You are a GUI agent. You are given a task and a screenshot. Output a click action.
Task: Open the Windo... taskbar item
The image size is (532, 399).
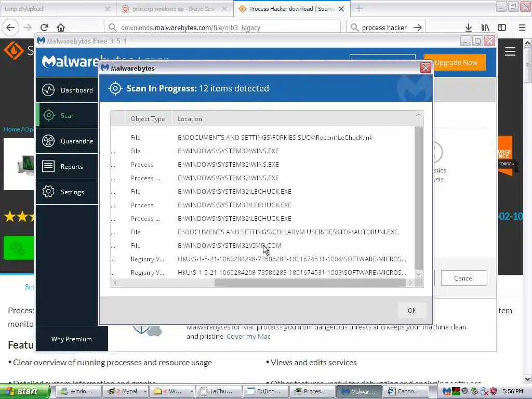pyautogui.click(x=78, y=391)
